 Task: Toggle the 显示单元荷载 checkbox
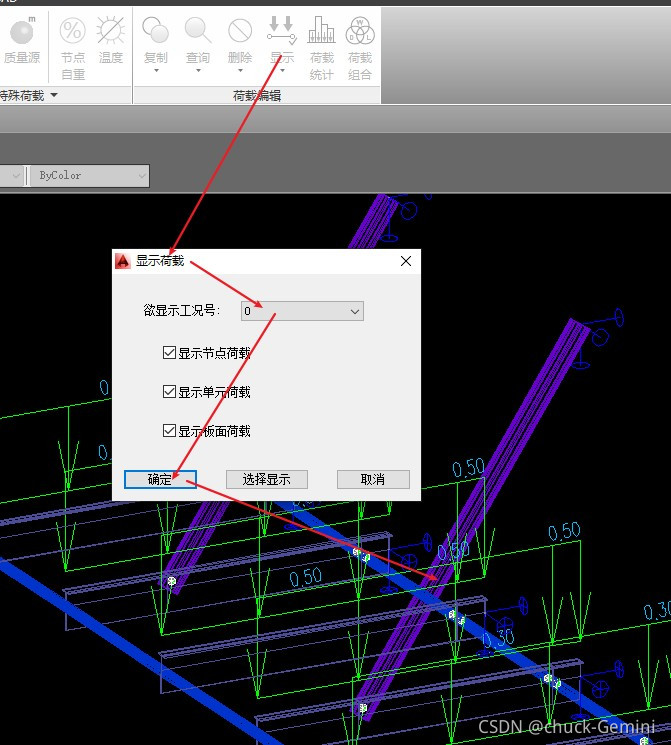point(169,392)
